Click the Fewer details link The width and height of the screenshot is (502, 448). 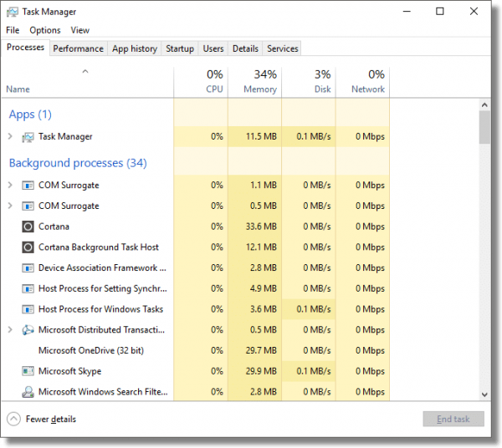[51, 420]
